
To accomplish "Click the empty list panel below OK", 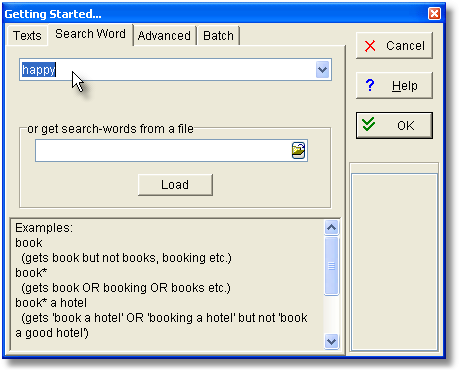I will click(394, 262).
